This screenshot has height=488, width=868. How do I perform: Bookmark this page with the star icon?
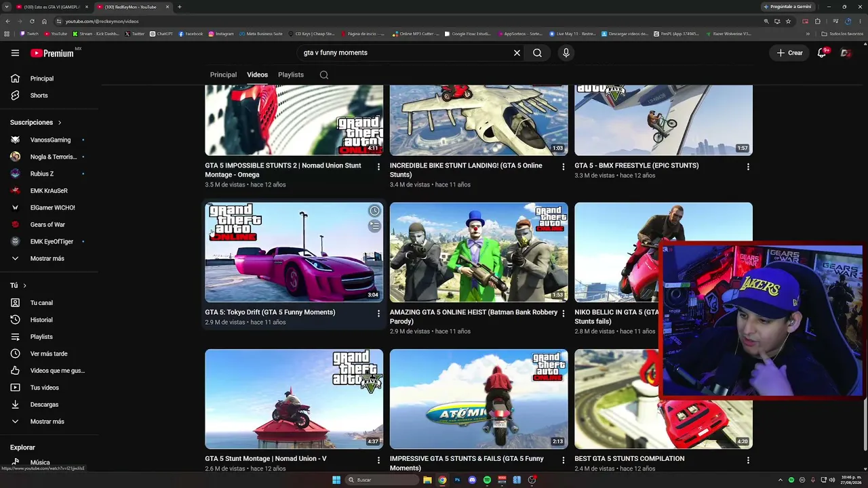pyautogui.click(x=788, y=21)
